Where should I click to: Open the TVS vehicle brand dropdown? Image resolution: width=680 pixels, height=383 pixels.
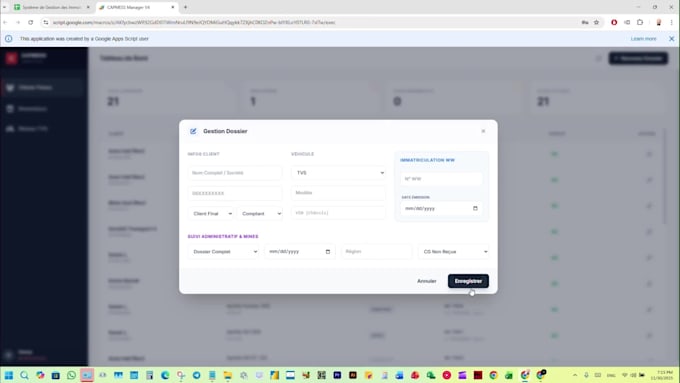pyautogui.click(x=338, y=173)
